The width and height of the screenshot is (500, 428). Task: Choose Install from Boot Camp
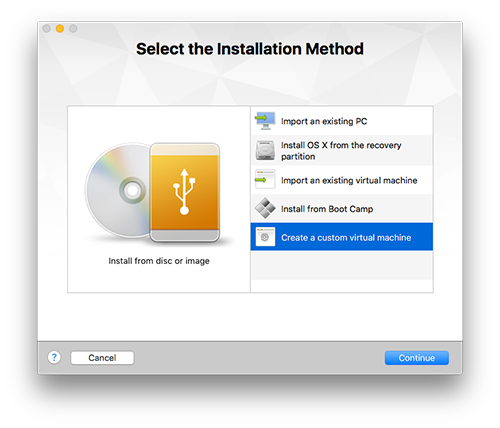pyautogui.click(x=342, y=209)
